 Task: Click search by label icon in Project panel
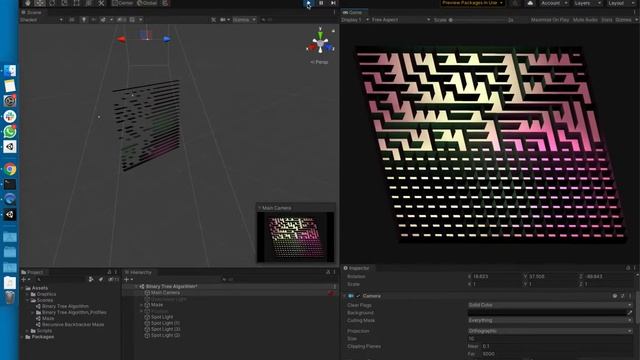101,280
